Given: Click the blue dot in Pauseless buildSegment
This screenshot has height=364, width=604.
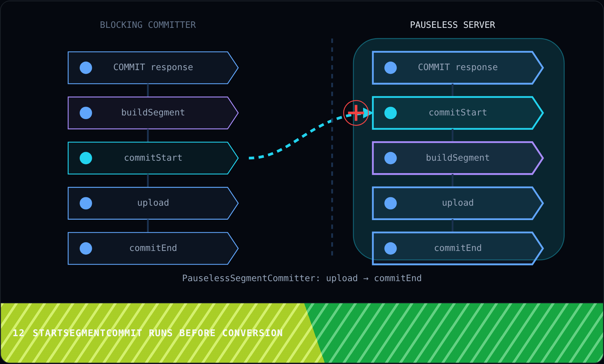Looking at the screenshot, I should point(391,158).
